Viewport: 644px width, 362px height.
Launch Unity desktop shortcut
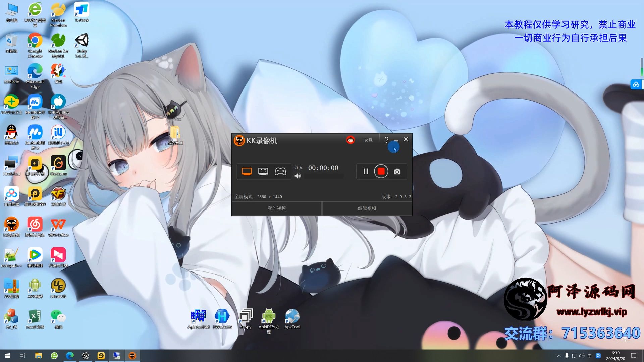[82, 46]
